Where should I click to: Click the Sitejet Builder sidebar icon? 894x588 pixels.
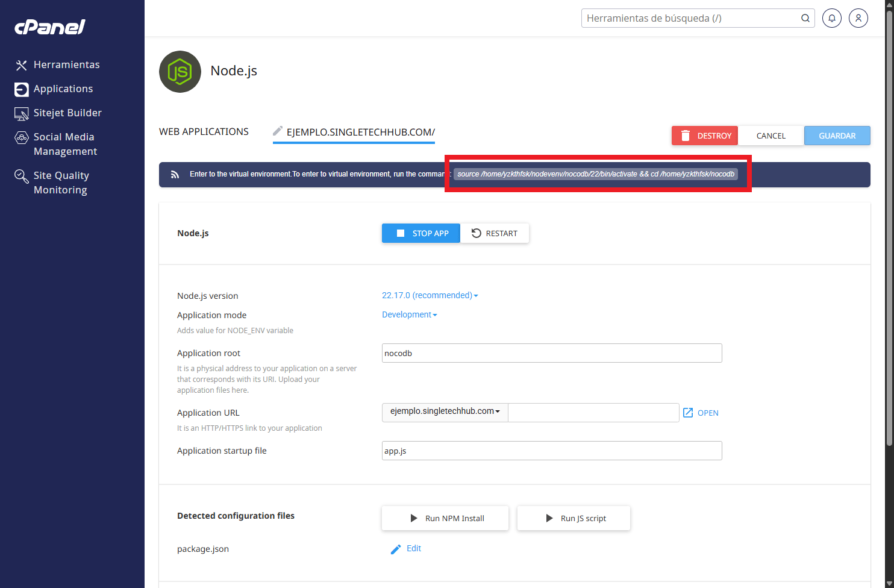[x=22, y=113]
